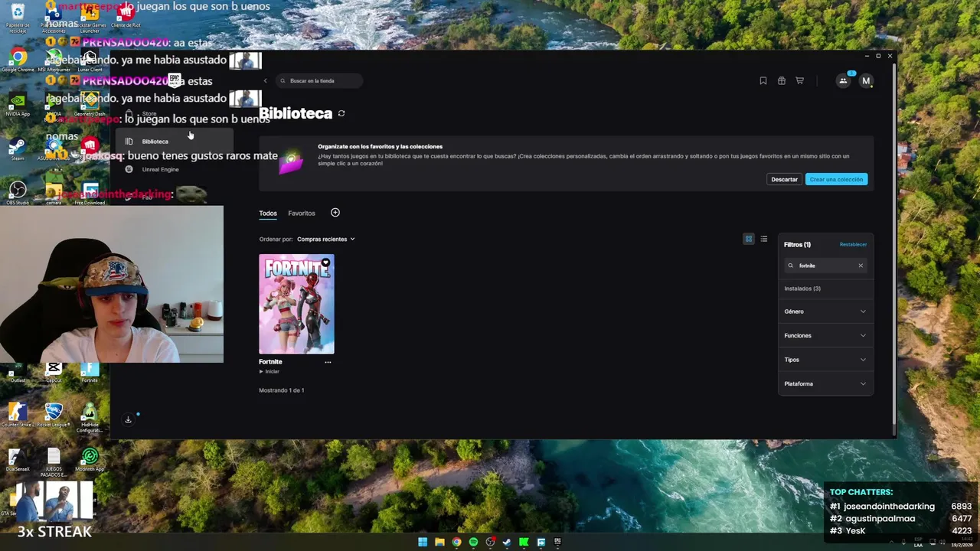Toggle the Instalados (3) filter
The height and width of the screenshot is (551, 980).
802,289
